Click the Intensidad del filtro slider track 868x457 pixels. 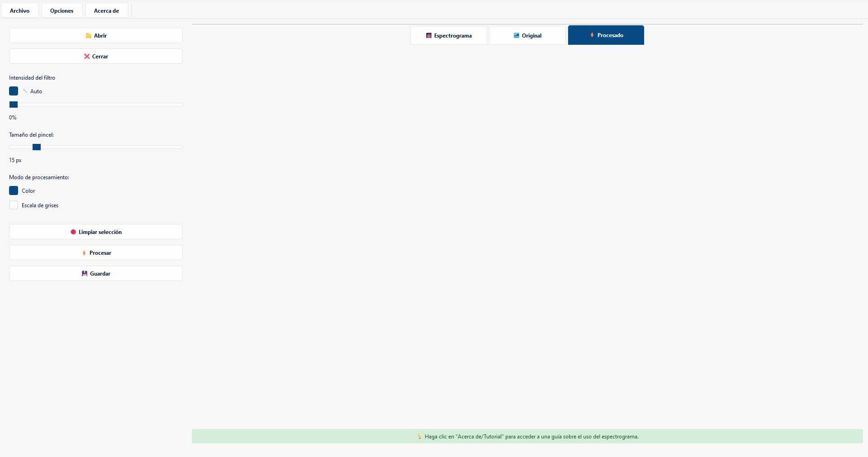pos(96,105)
